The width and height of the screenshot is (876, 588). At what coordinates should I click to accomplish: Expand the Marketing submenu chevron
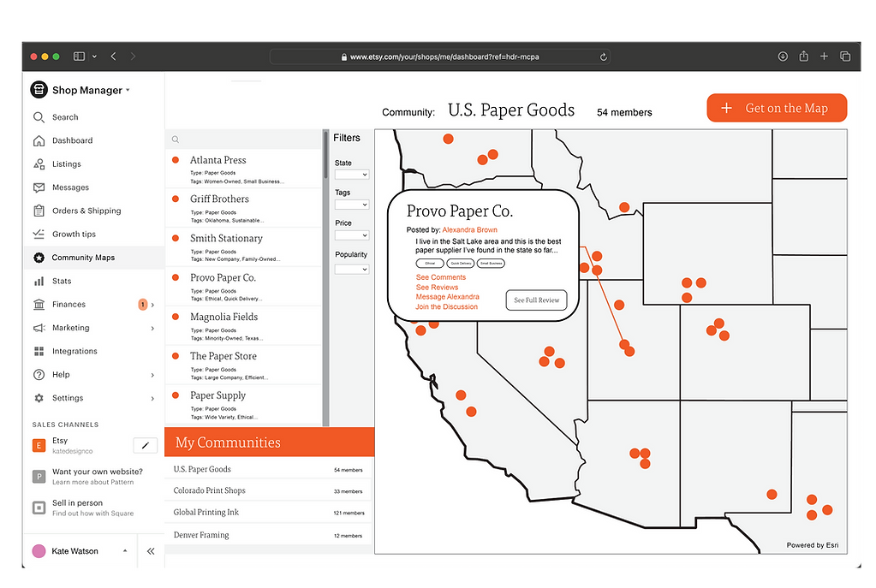tap(152, 329)
